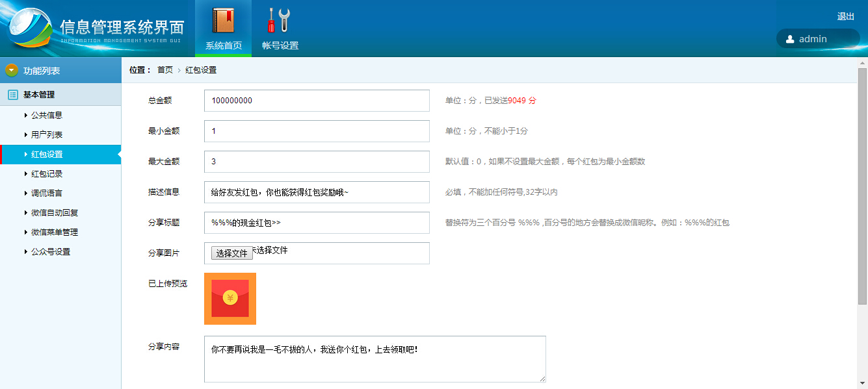868x389 pixels.
Task: Open 用户列表 in the sidebar
Action: click(x=47, y=135)
